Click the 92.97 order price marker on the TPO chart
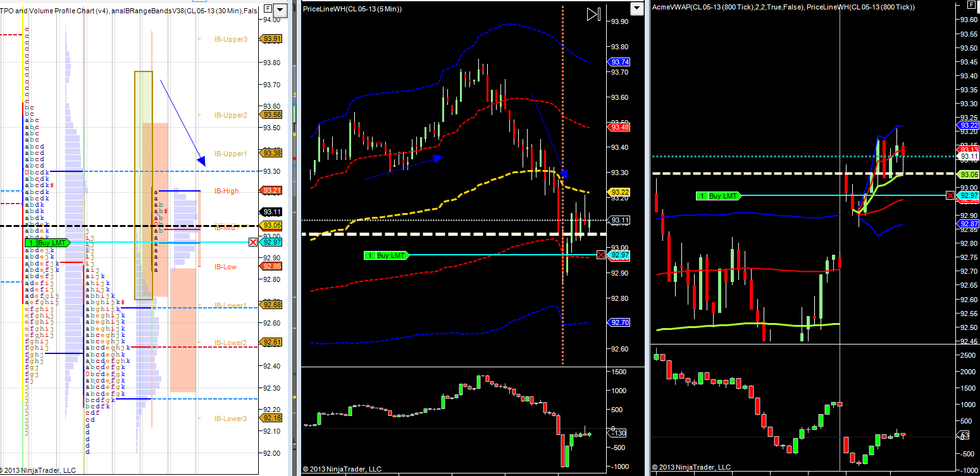The image size is (980, 476). 272,242
